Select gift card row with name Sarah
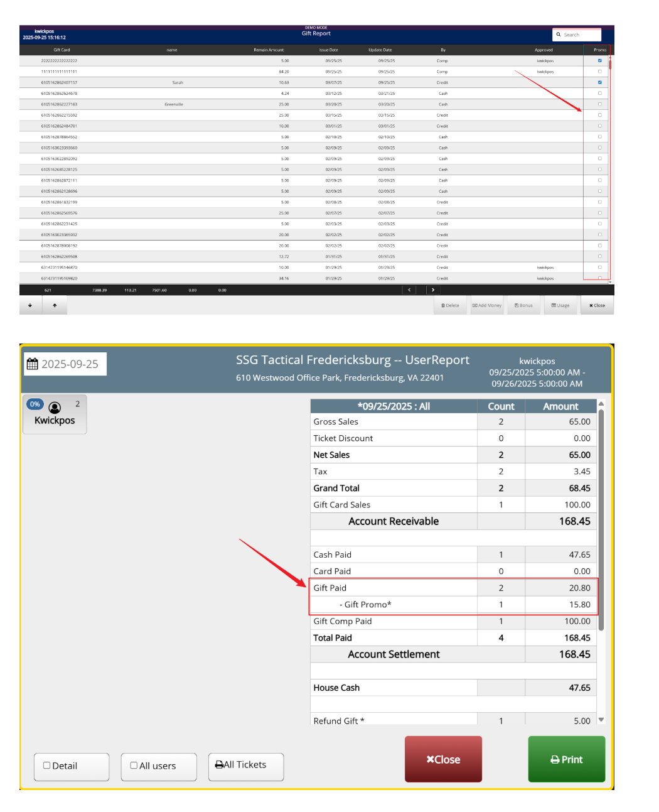The image size is (659, 812). [314, 82]
